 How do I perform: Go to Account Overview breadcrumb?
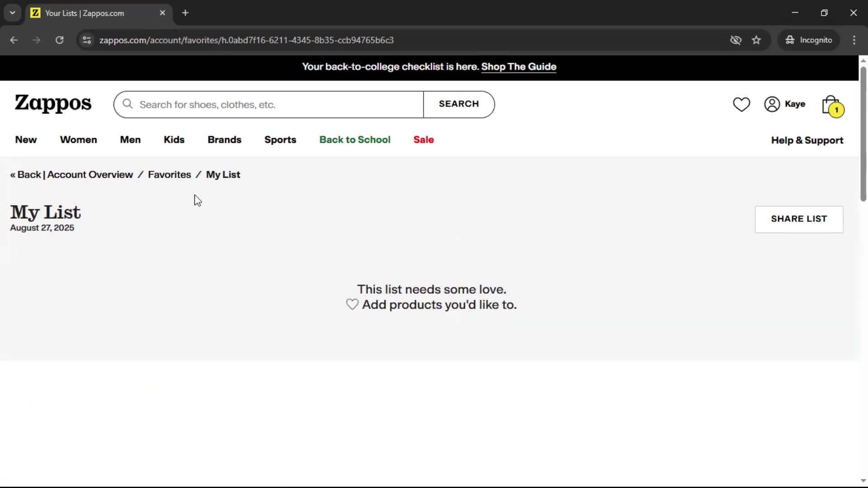90,174
